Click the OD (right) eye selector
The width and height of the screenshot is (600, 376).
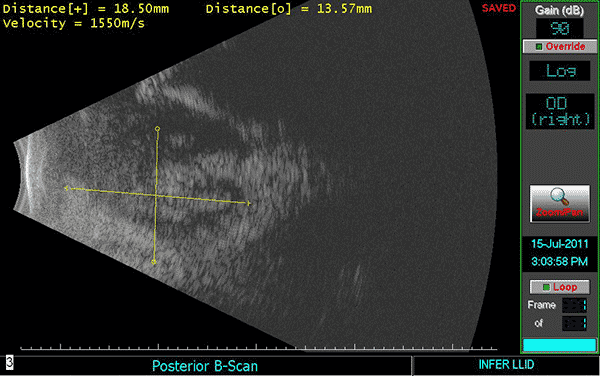point(560,111)
